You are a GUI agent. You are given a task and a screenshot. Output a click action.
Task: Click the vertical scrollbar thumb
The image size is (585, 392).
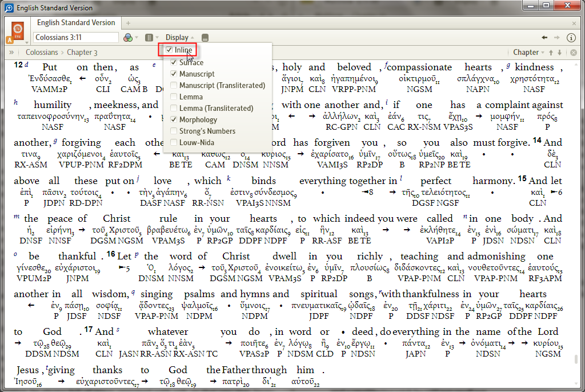[x=576, y=359]
